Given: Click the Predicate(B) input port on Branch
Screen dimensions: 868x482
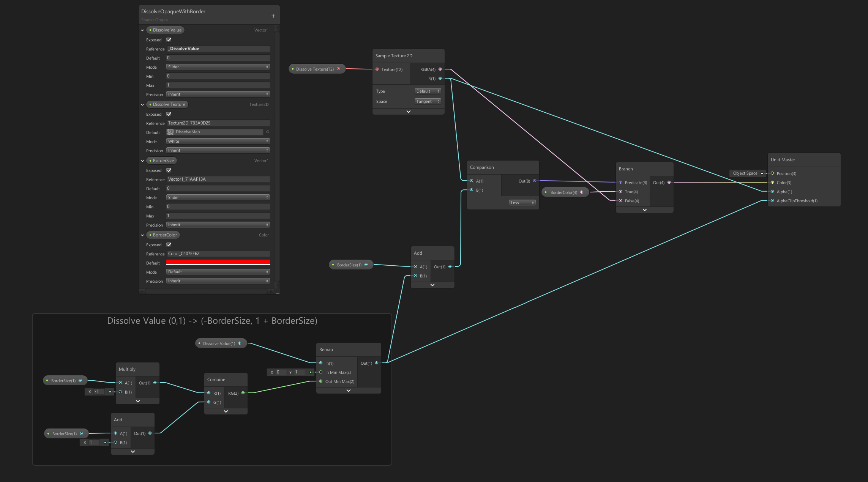Looking at the screenshot, I should 620,182.
